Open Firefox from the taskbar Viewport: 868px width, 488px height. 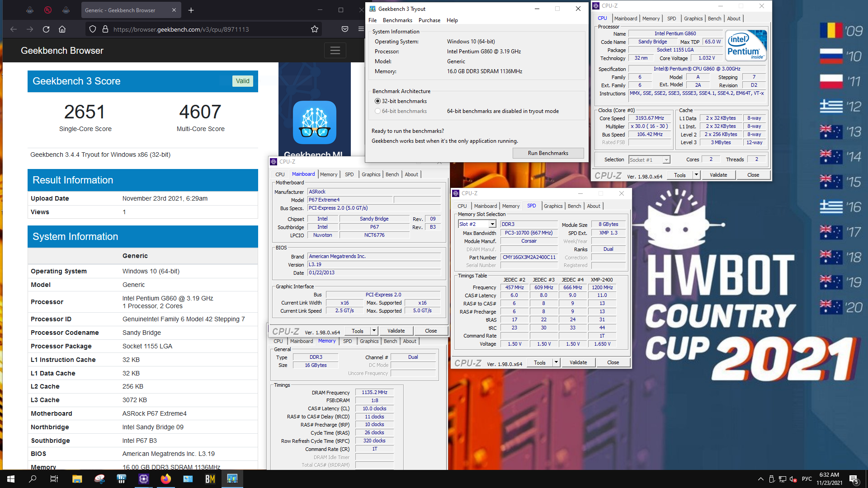166,479
